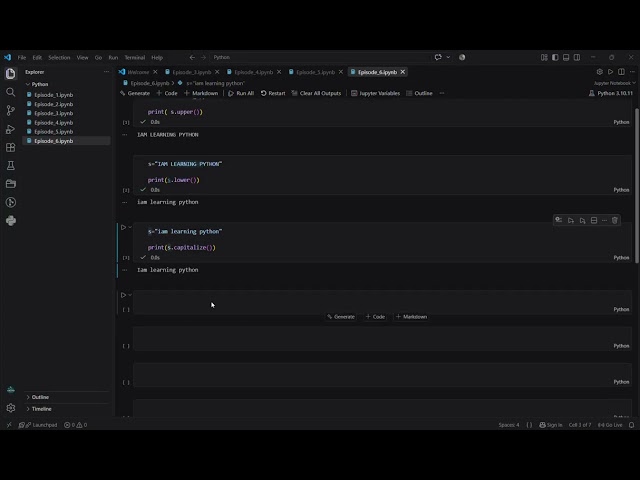Run the empty cell below the output
The image size is (640, 480).
tap(123, 295)
